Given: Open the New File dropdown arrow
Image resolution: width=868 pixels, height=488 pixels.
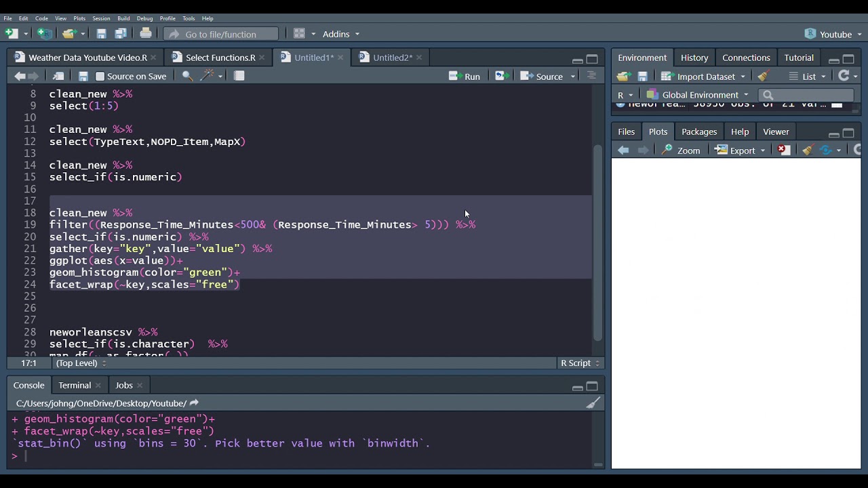Looking at the screenshot, I should 26,34.
